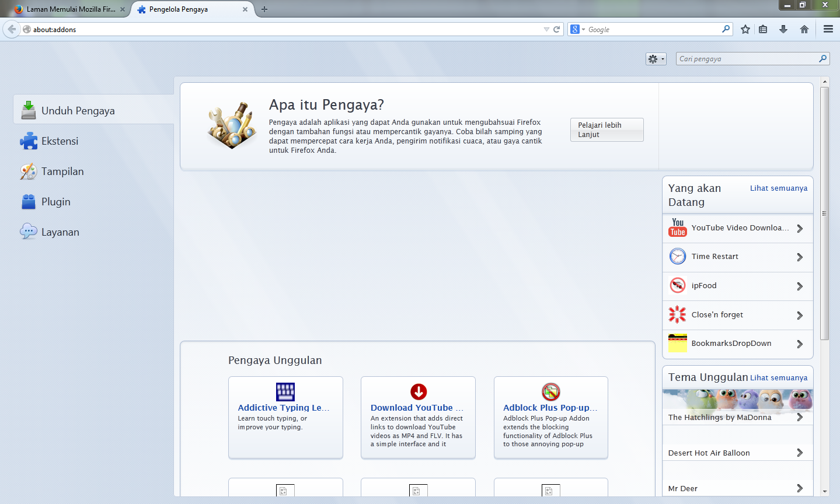The width and height of the screenshot is (840, 504).
Task: Click the Apa itu Pengaya? heading
Action: pyautogui.click(x=326, y=105)
